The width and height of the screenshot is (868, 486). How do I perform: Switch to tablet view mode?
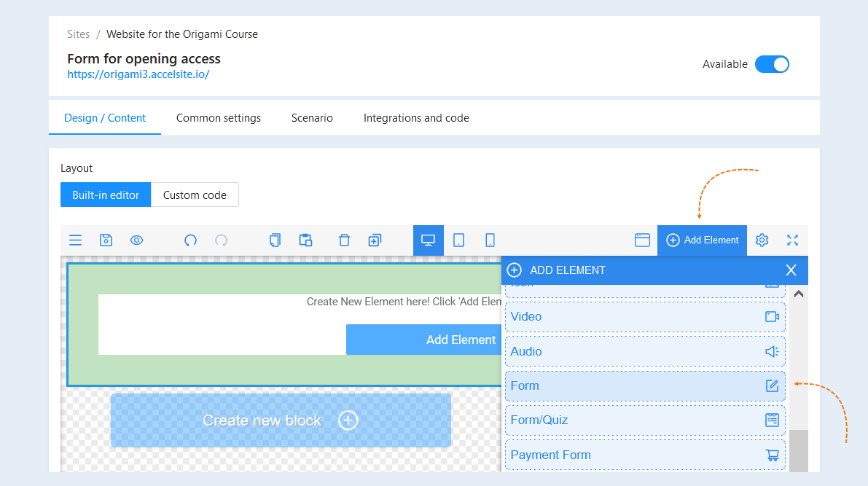pos(459,240)
